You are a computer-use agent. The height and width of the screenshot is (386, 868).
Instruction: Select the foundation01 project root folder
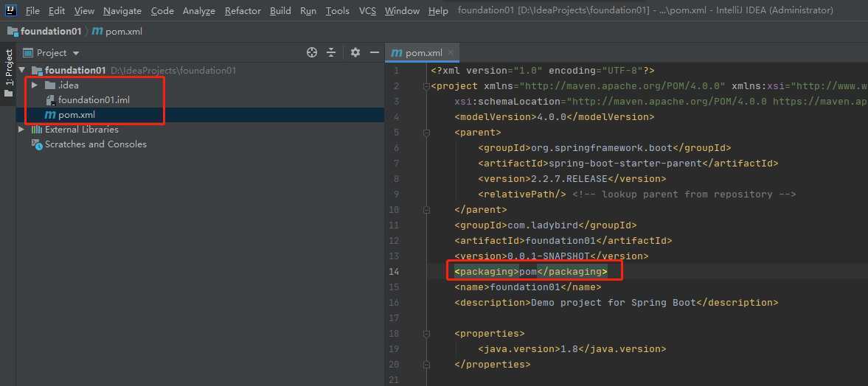tap(75, 70)
